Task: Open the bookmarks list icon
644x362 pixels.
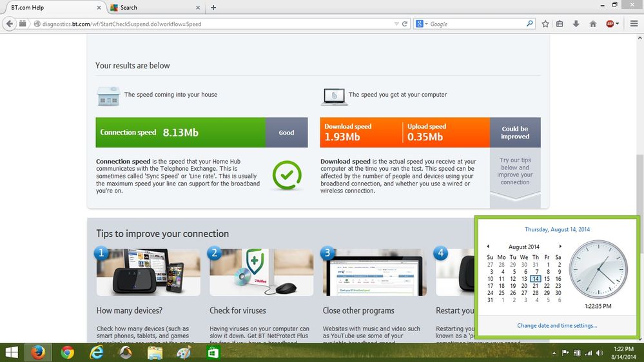Action: tap(560, 24)
